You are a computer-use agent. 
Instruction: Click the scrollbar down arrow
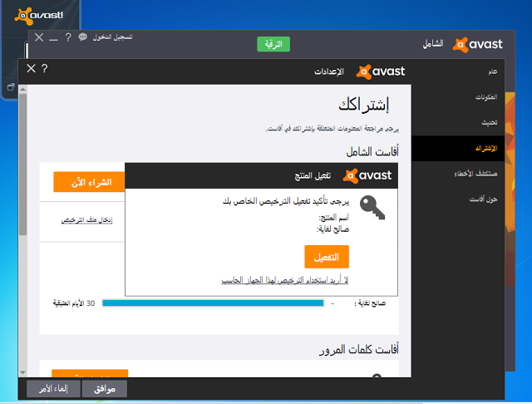point(22,372)
